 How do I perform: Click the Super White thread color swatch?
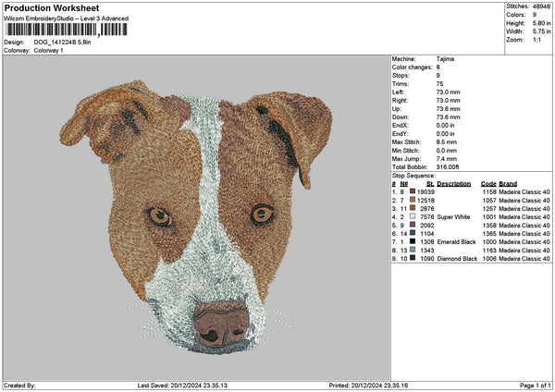[x=413, y=216]
